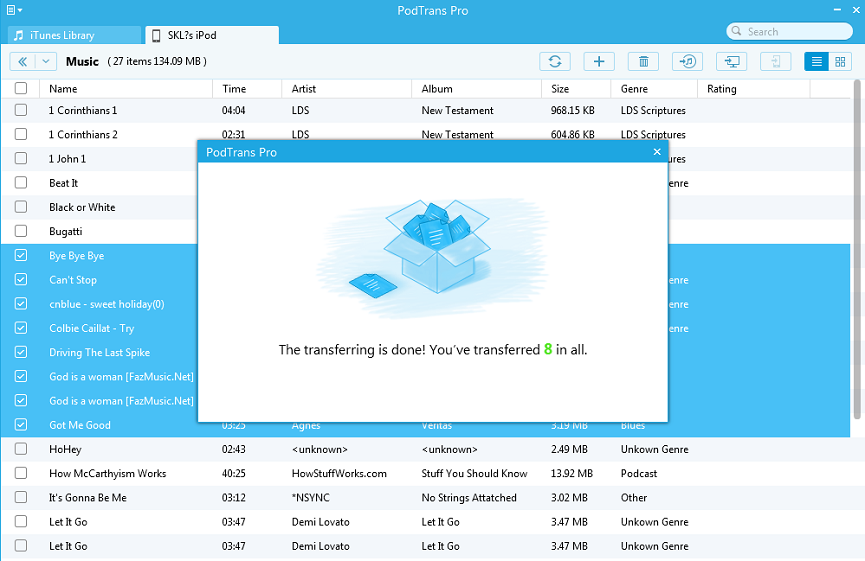Sort by the Artist column header
This screenshot has height=561, width=865.
[304, 89]
